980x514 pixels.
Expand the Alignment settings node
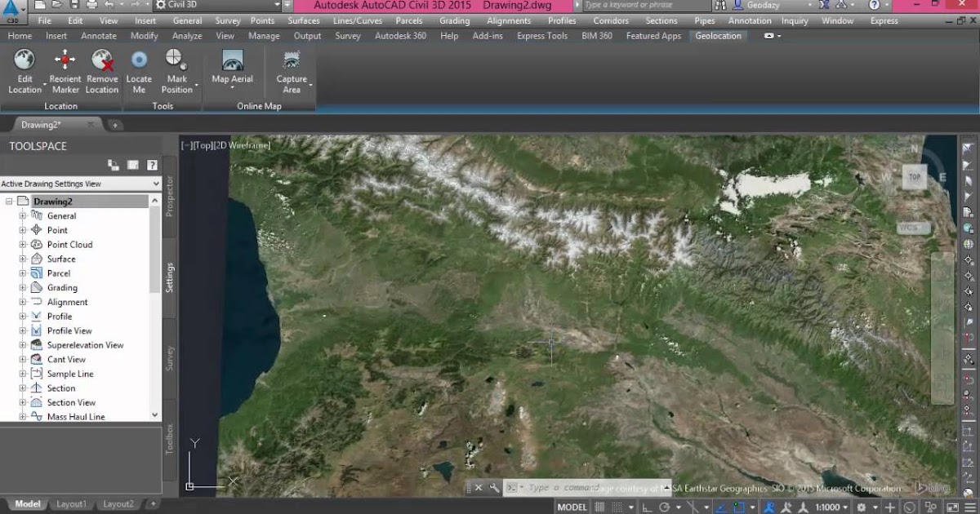coord(23,302)
